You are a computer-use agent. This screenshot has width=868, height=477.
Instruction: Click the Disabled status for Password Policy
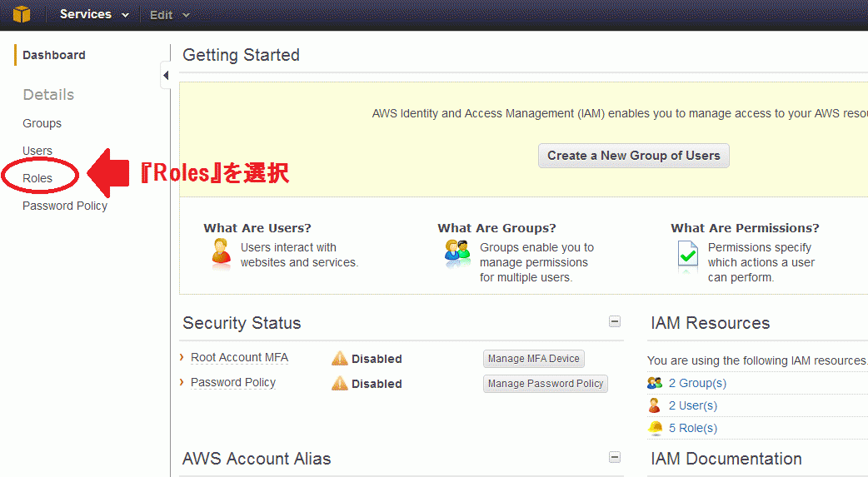coord(377,384)
